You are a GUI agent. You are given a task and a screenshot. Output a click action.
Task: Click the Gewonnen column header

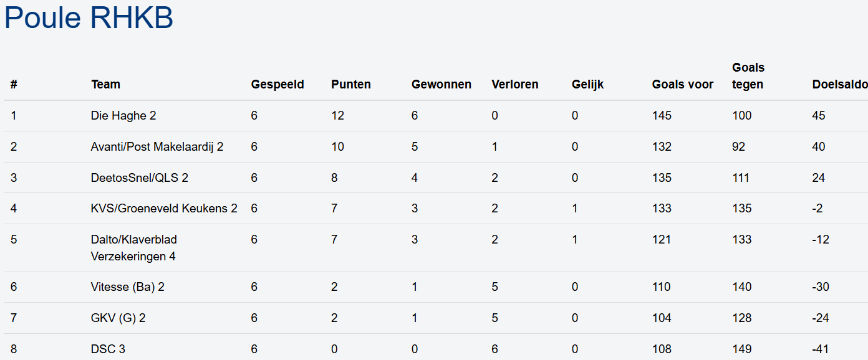pyautogui.click(x=441, y=84)
